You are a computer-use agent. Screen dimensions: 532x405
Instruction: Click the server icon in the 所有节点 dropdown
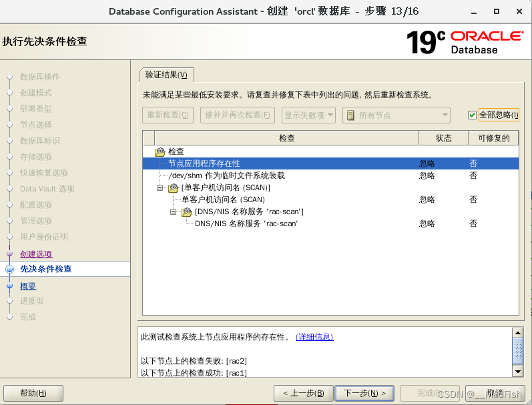tap(350, 115)
